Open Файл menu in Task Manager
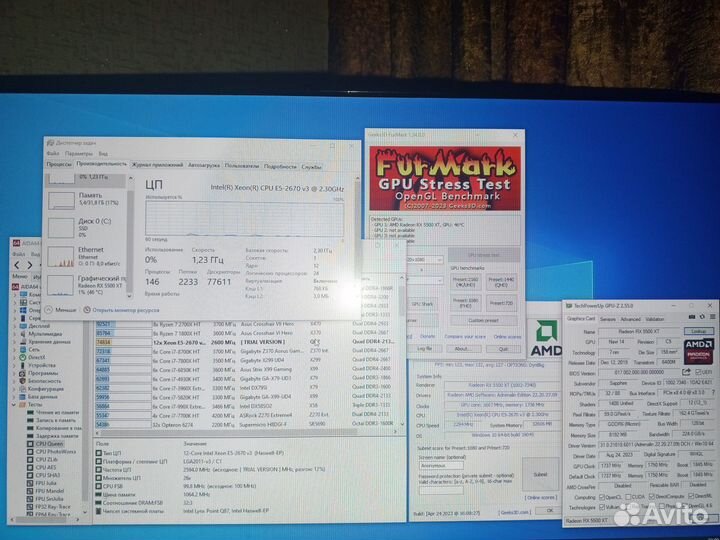 coord(53,153)
